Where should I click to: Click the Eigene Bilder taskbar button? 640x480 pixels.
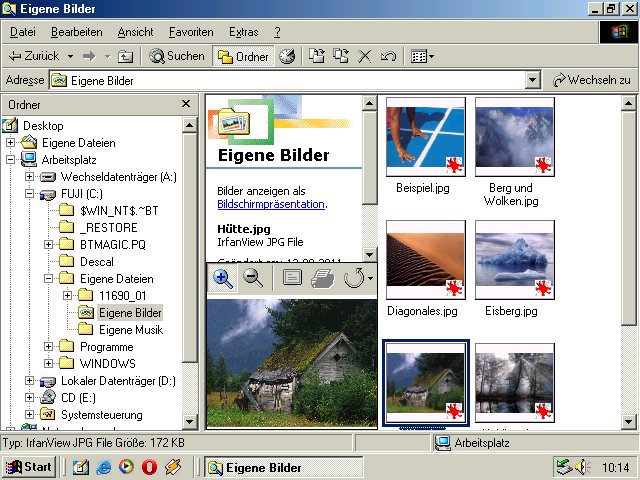283,467
